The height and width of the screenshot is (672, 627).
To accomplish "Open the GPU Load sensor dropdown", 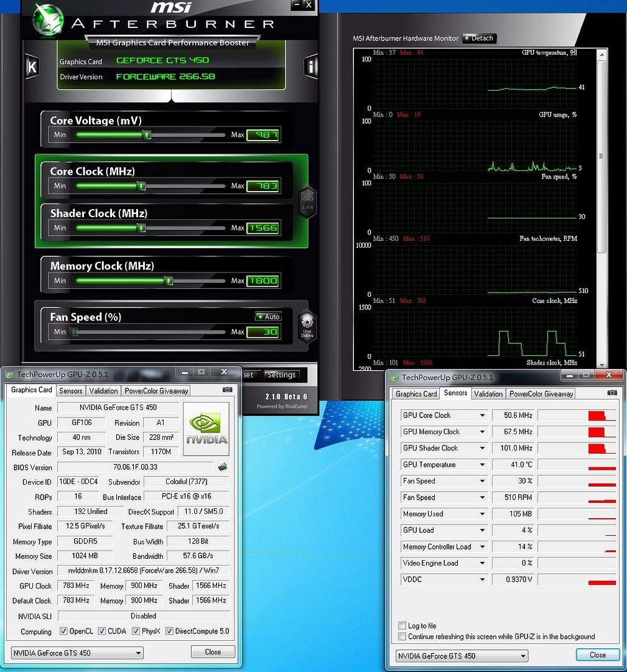I will pyautogui.click(x=482, y=530).
